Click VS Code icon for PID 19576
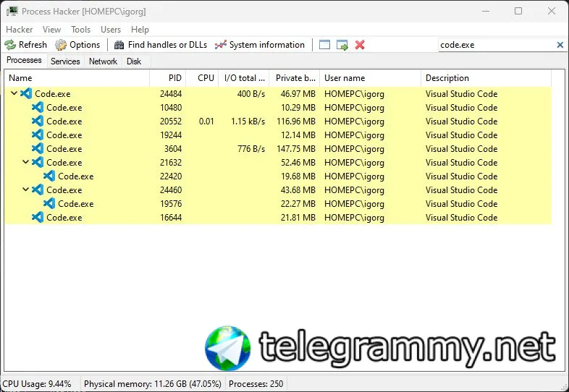Viewport: 569px width, 392px height. coord(49,203)
